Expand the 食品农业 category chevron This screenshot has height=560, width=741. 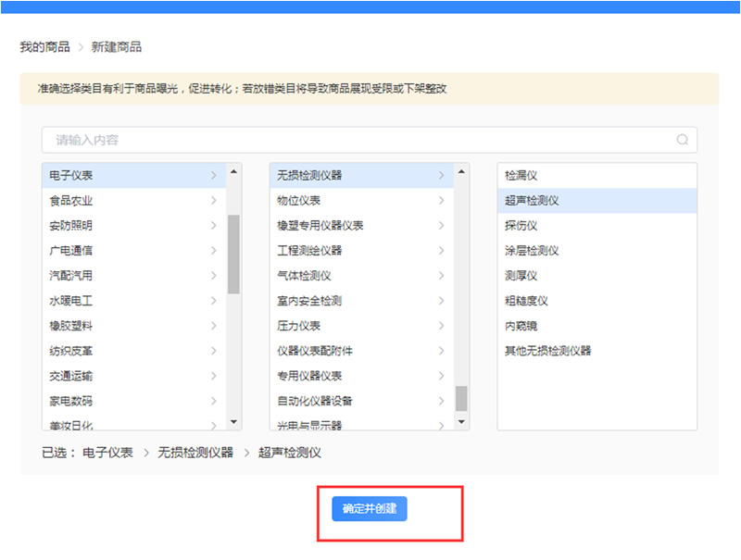click(213, 201)
